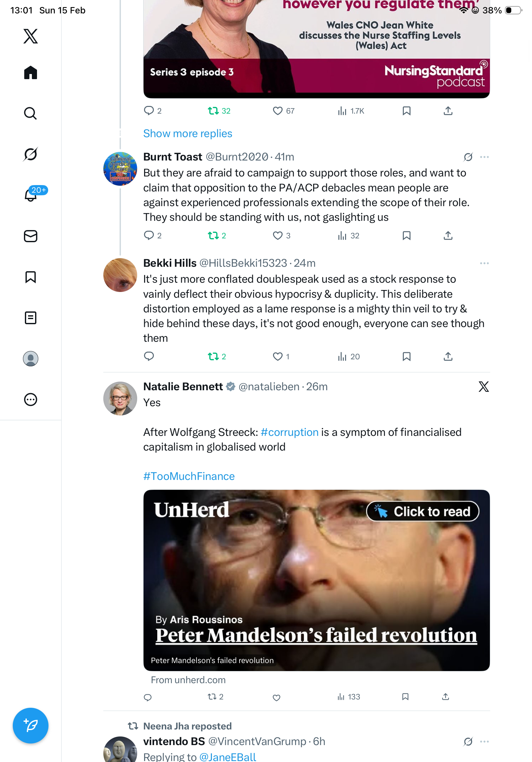Toggle repost on Bekki Hills' post

[213, 356]
